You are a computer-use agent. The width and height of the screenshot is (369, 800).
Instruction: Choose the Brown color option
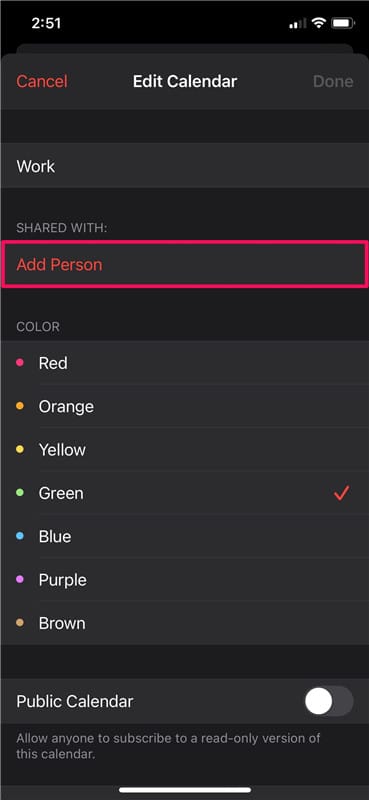click(x=184, y=623)
